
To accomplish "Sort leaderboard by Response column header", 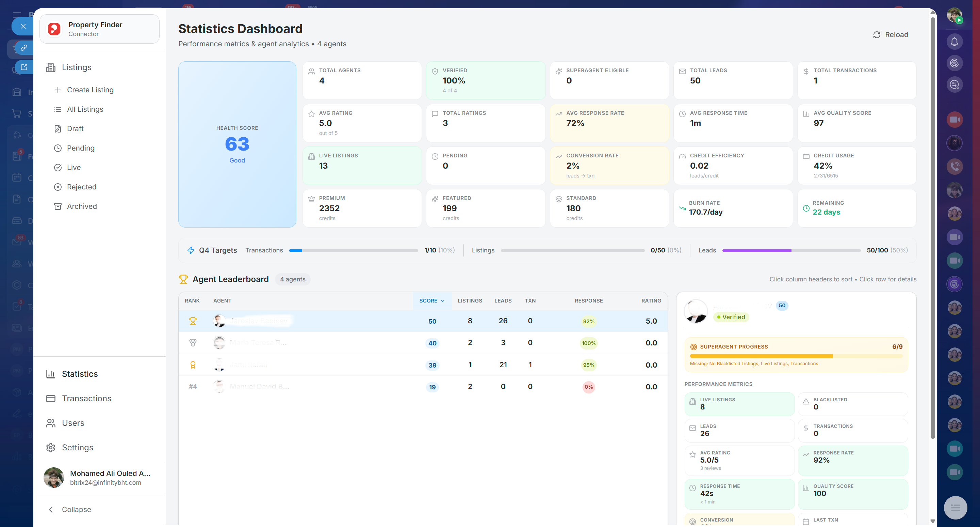I will (588, 300).
